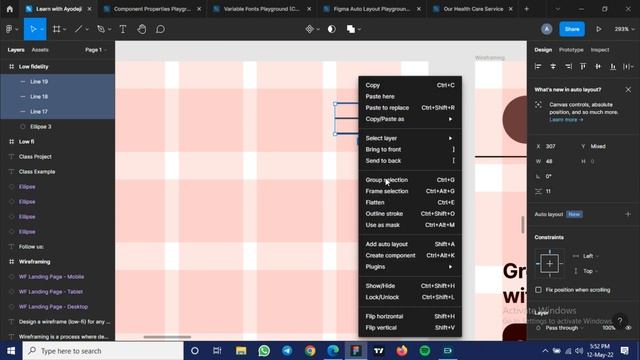
Task: Open Move tool dropdown arrow
Action: [x=42, y=29]
